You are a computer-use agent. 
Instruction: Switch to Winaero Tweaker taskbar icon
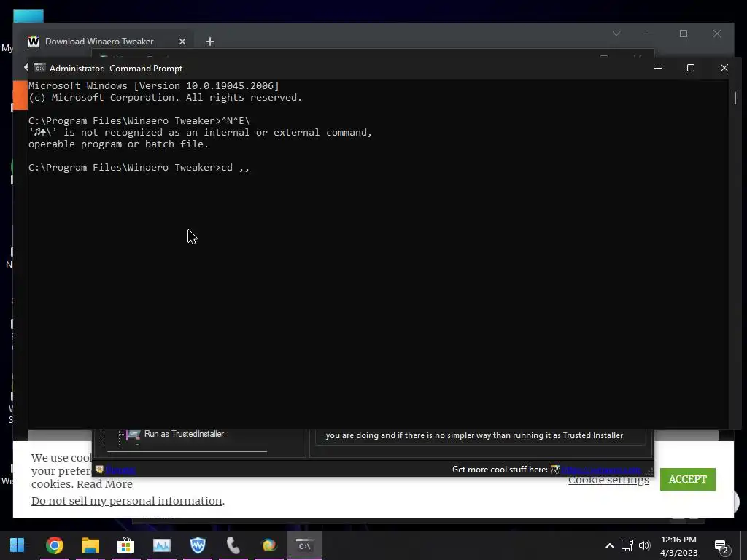198,545
